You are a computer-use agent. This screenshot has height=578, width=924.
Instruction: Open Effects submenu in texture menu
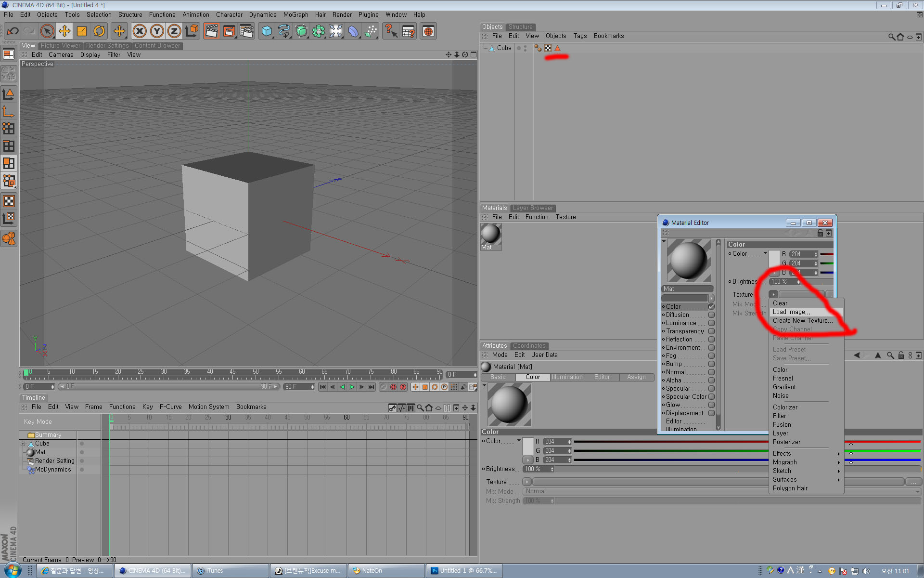tap(806, 453)
